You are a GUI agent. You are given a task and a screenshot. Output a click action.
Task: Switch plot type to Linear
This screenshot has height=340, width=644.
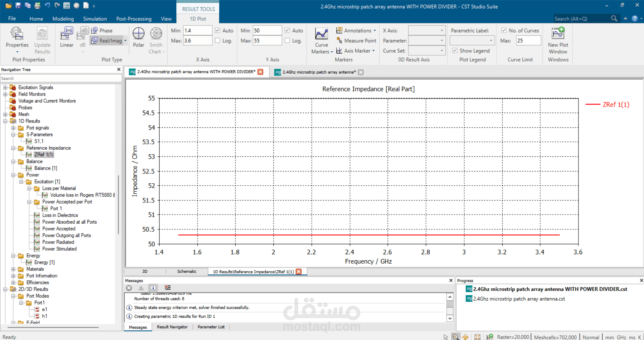click(x=67, y=37)
